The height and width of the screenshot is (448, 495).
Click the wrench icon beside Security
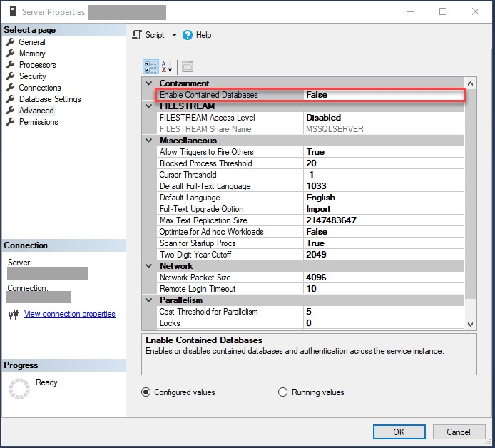(11, 76)
